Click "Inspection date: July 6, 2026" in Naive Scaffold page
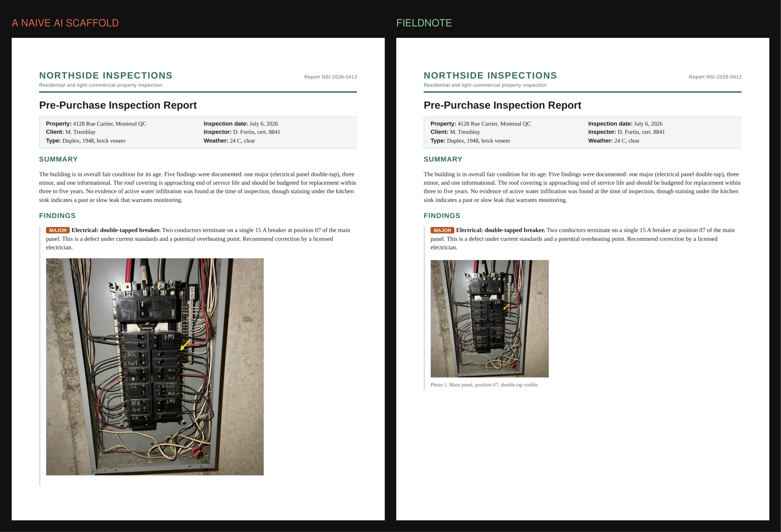Image resolution: width=781 pixels, height=532 pixels. (x=241, y=124)
